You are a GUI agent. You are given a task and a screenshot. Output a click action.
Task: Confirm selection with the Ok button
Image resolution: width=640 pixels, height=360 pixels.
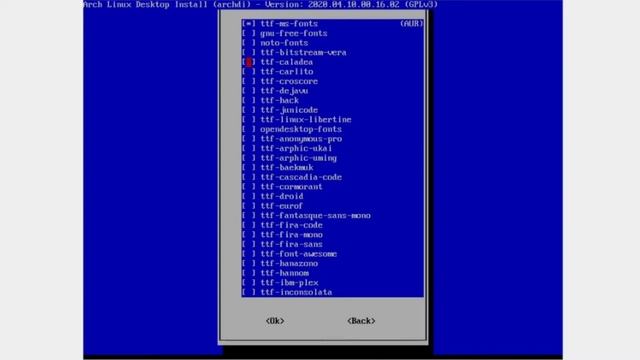(x=275, y=321)
